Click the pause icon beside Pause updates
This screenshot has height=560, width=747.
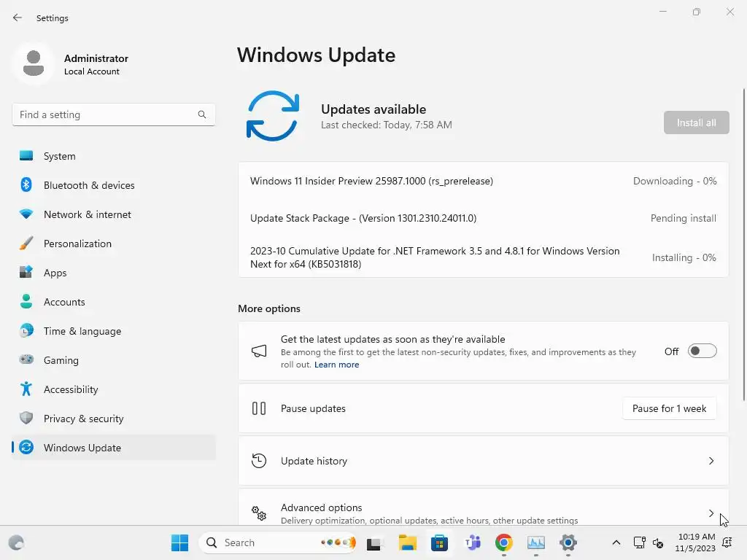point(259,408)
